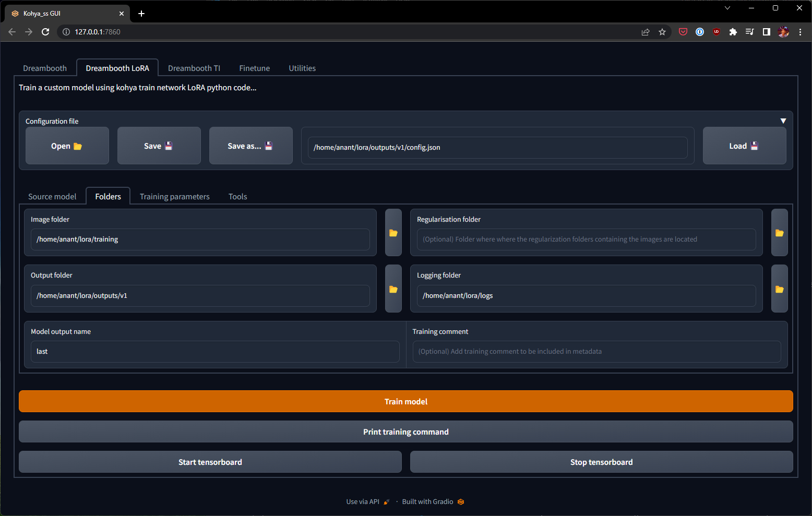Select the Folders sub-tab

pyautogui.click(x=108, y=197)
